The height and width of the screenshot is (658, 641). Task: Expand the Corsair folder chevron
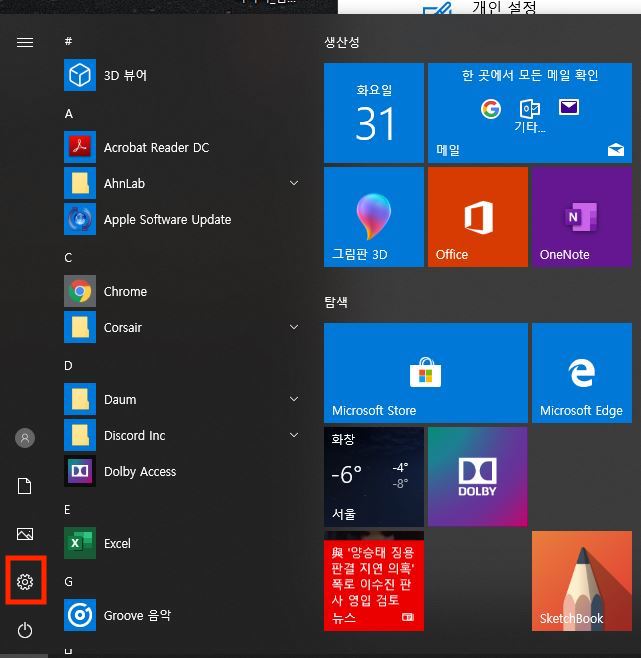pyautogui.click(x=294, y=327)
